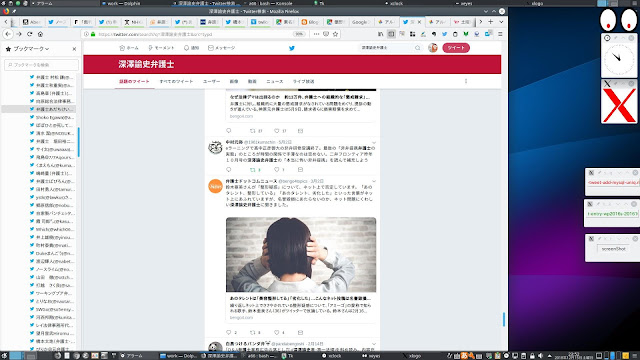Click the page vertical scrollbar thumb
The width and height of the screenshot is (640, 360).
click(x=504, y=319)
